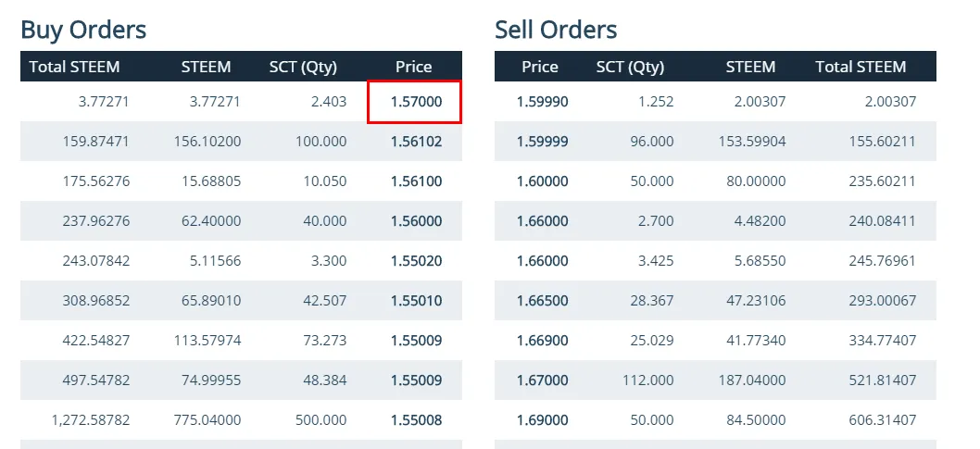The width and height of the screenshot is (980, 449).
Task: Pick the 1.66500 sell price
Action: (x=543, y=301)
